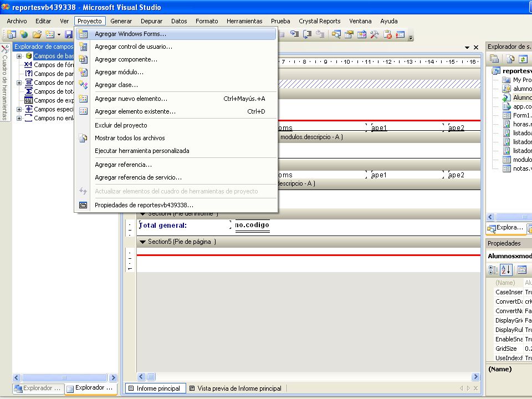Click the Refresh icon in Solution Explorer
The height and width of the screenshot is (399, 532).
coord(523,59)
